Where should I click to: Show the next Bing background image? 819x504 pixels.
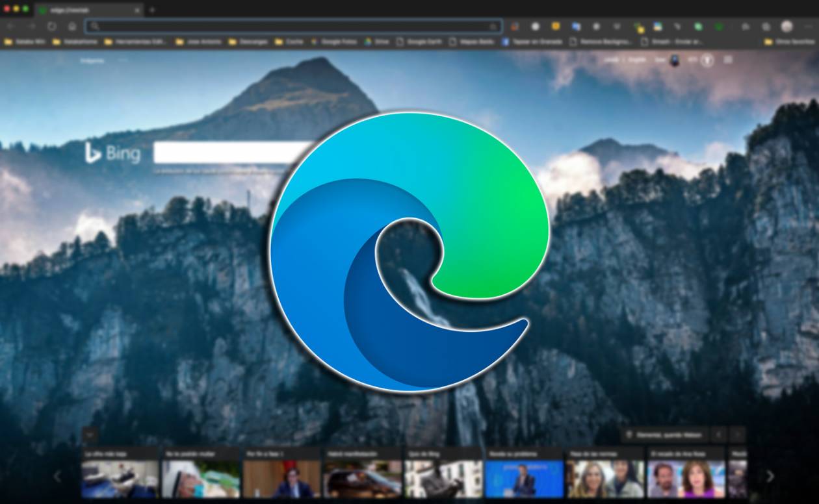tap(737, 435)
